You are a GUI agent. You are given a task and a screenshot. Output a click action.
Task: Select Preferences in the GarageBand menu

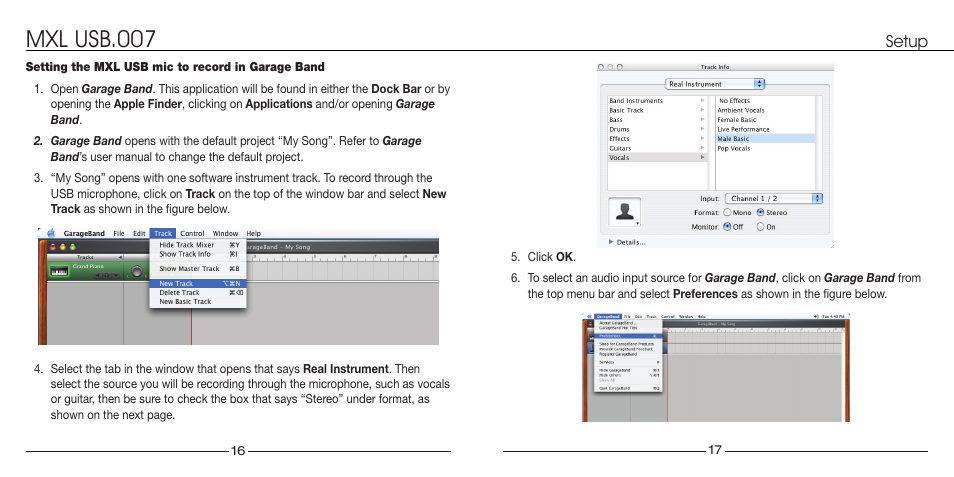pyautogui.click(x=610, y=336)
